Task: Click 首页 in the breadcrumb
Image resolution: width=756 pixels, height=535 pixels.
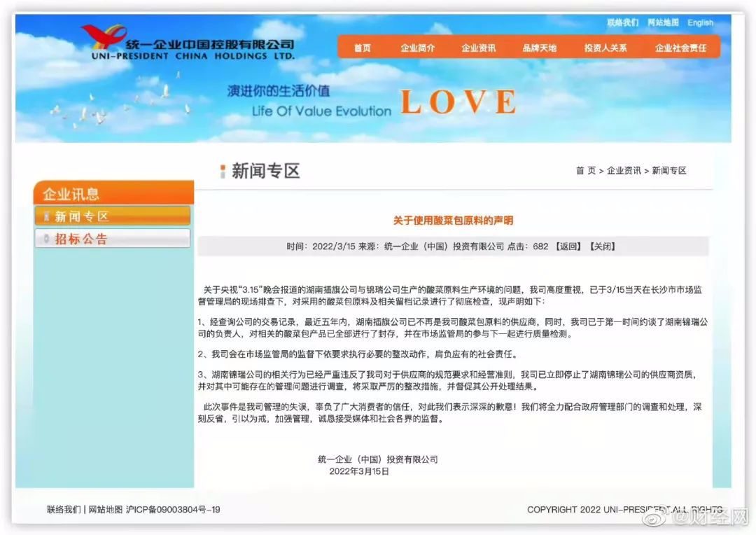Action: [586, 171]
